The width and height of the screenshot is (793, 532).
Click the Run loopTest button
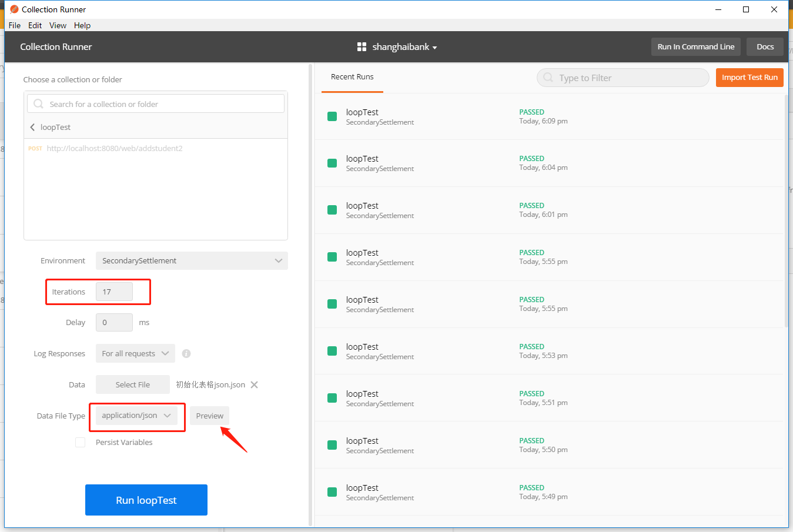(146, 500)
